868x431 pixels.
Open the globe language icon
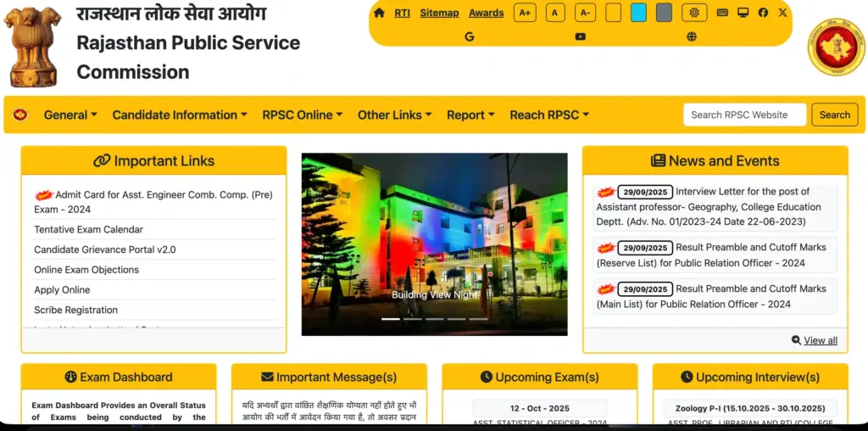click(692, 36)
